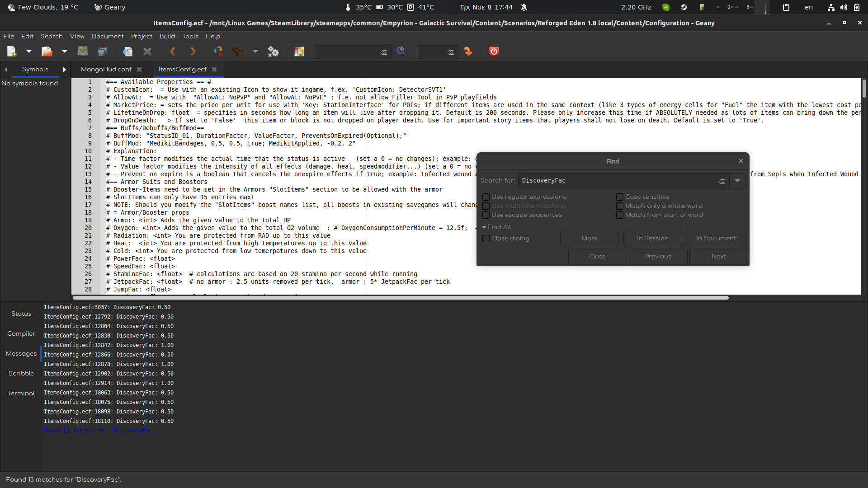Open the Search for history dropdown
The height and width of the screenshot is (488, 868).
pyautogui.click(x=737, y=181)
